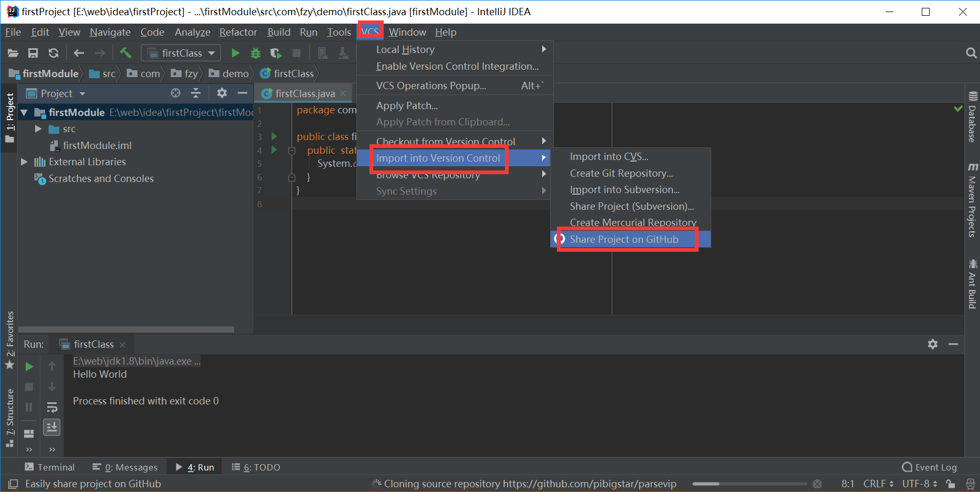The width and height of the screenshot is (980, 492).
Task: Open the Project view selector dropdown
Action: [82, 93]
